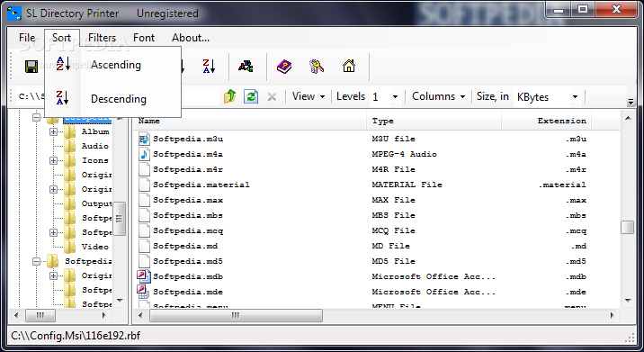
Task: Click file list scroll right arrow
Action: [x=612, y=316]
